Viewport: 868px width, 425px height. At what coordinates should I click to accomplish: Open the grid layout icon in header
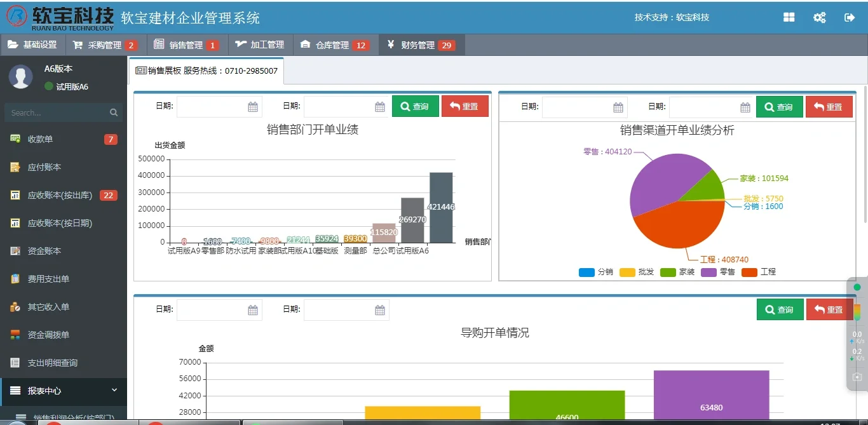(789, 17)
